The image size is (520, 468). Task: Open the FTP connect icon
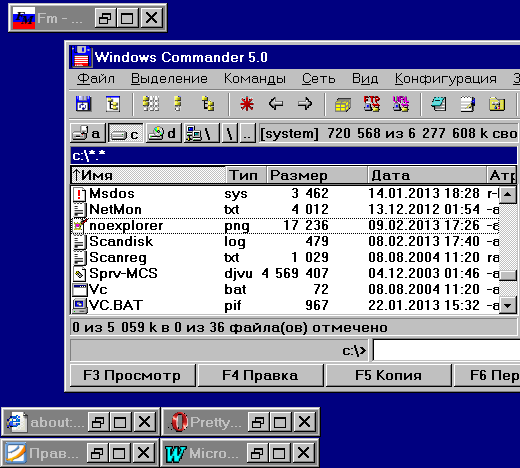372,104
